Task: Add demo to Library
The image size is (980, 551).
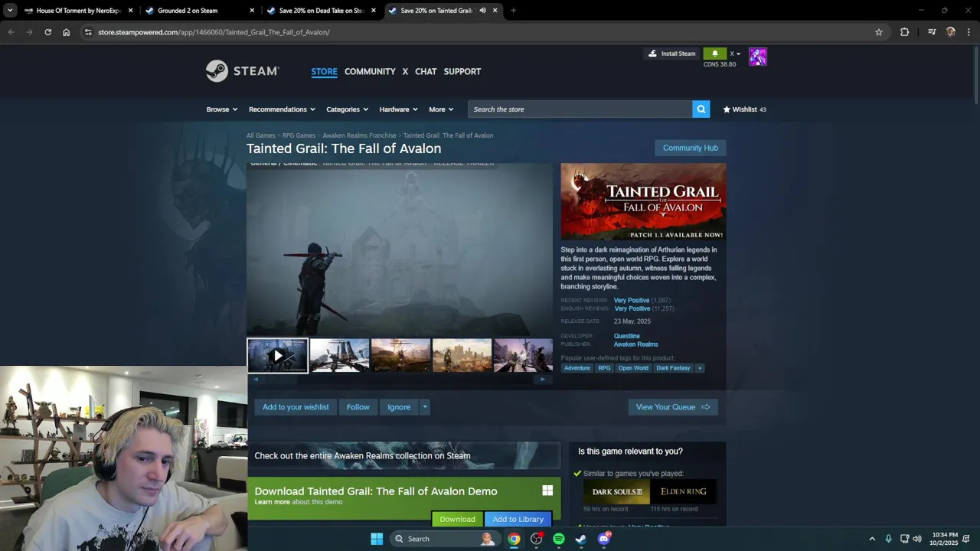Action: [x=518, y=519]
